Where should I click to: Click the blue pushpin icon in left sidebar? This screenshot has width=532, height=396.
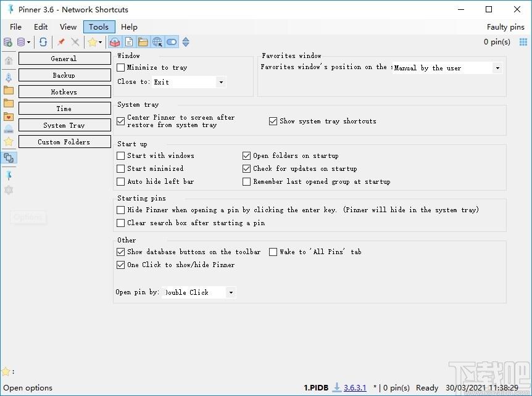9,176
